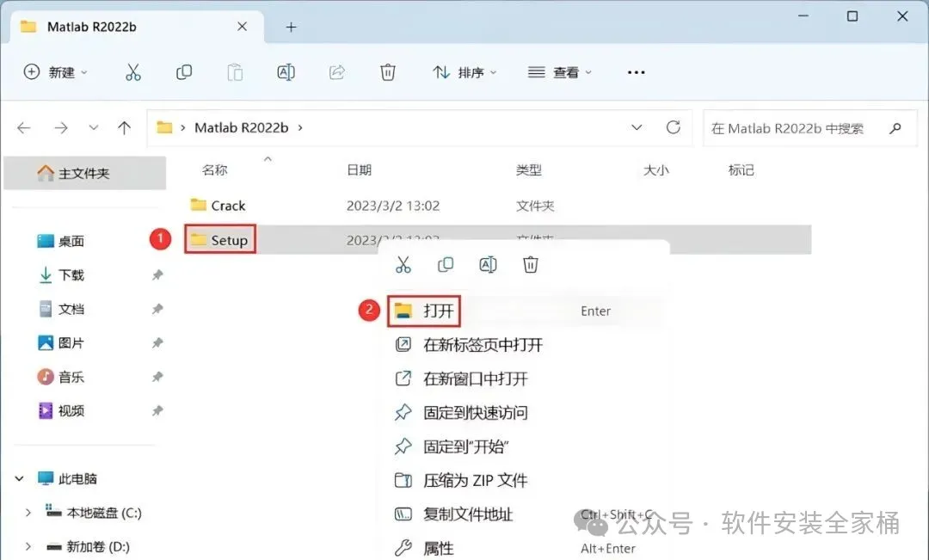Open the 新建 dropdown
Viewport: 929px width, 560px height.
click(x=55, y=72)
